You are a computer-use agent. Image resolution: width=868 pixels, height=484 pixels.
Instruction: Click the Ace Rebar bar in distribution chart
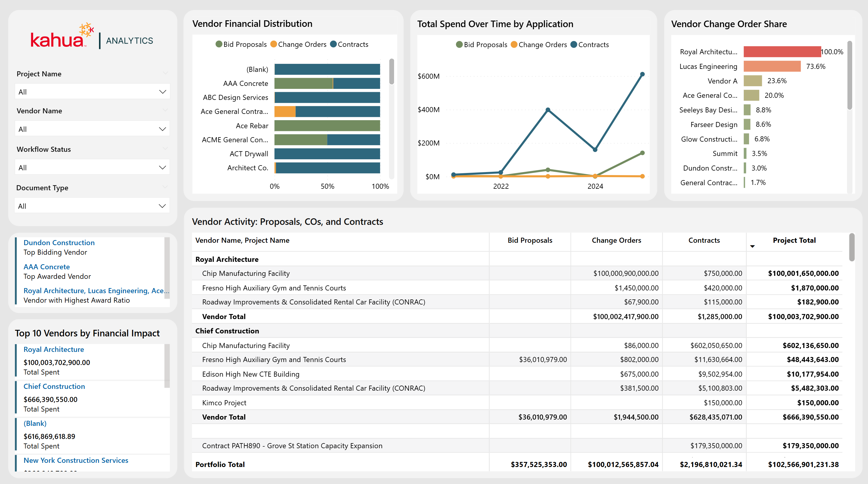pos(327,126)
